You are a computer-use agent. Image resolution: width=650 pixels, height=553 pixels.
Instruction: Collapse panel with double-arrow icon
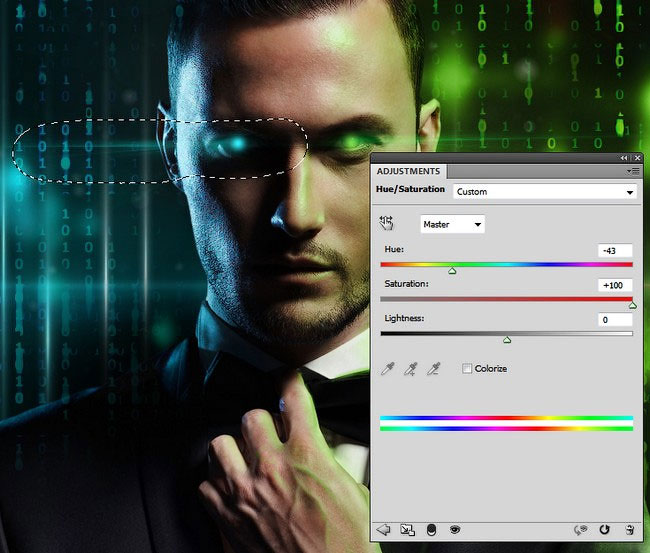tap(624, 158)
